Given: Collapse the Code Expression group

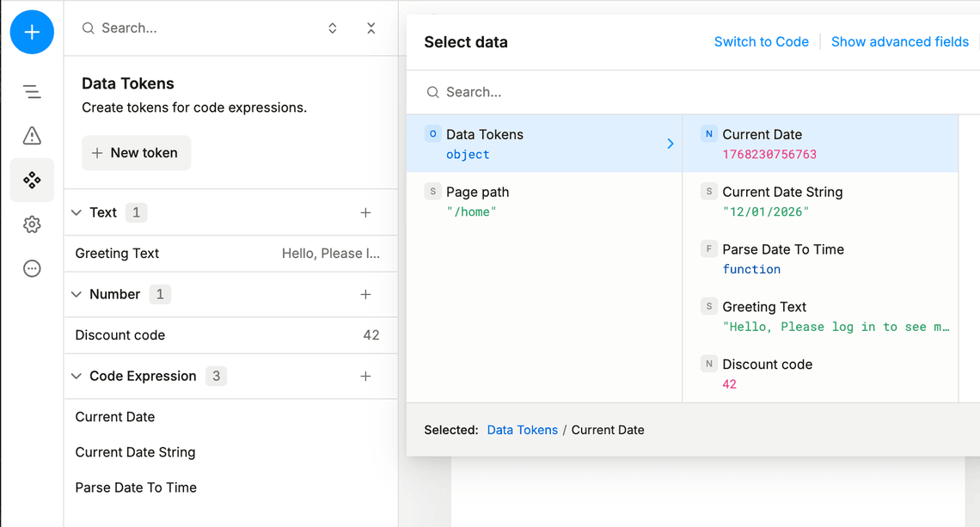Looking at the screenshot, I should 77,376.
